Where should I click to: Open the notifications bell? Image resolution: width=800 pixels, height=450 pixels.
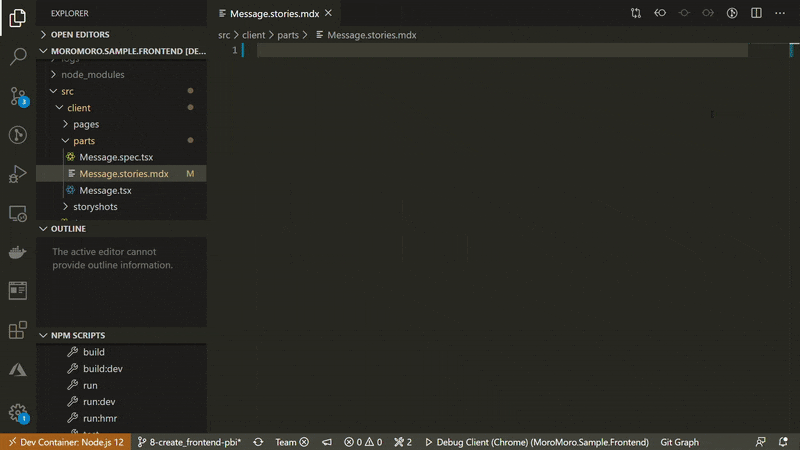pos(783,442)
